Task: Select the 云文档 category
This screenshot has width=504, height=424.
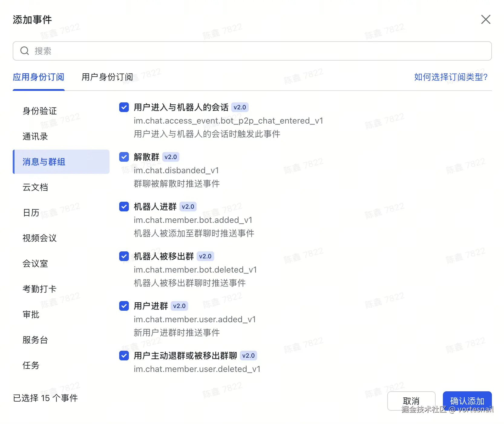Action: click(x=35, y=187)
